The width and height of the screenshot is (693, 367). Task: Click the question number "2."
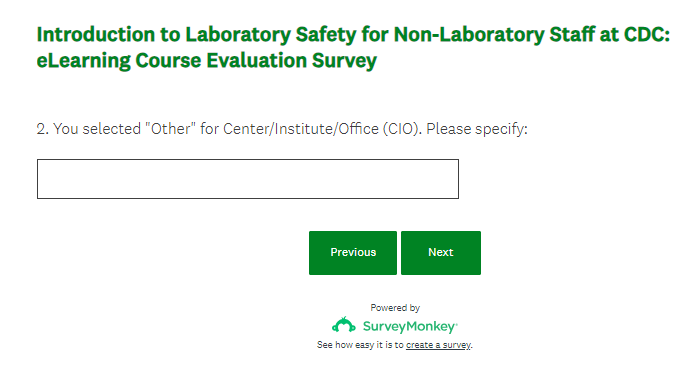(x=42, y=129)
